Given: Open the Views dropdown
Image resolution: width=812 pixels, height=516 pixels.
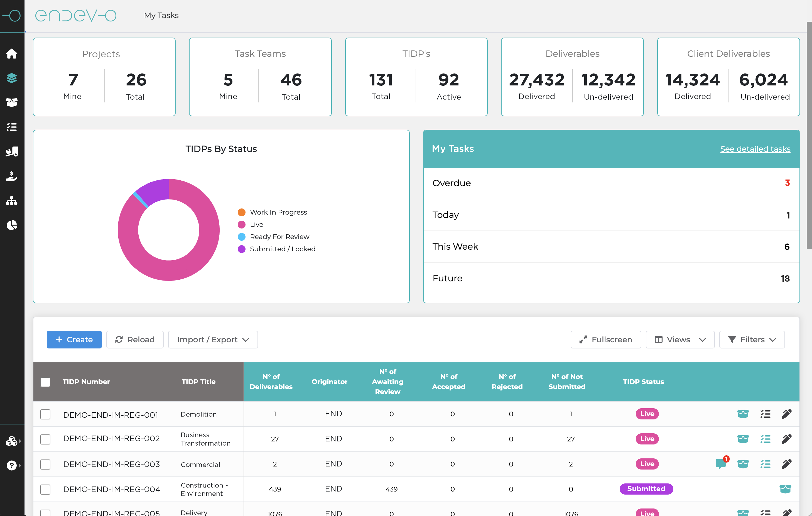Looking at the screenshot, I should tap(680, 339).
